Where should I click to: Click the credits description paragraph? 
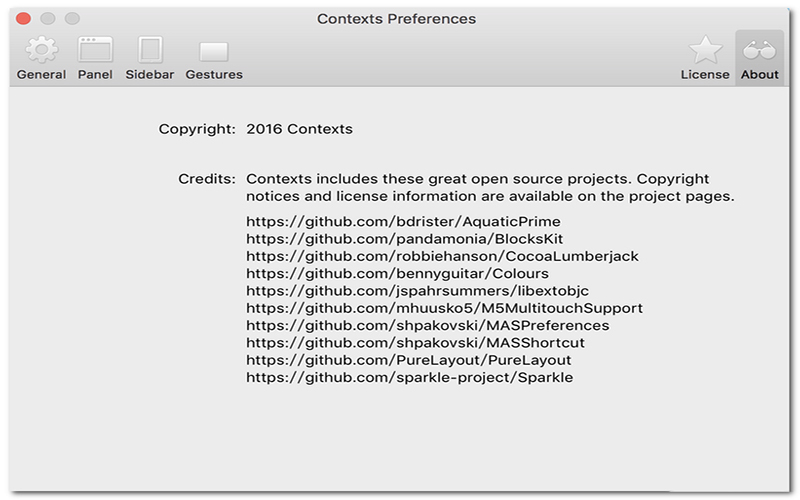coord(490,188)
